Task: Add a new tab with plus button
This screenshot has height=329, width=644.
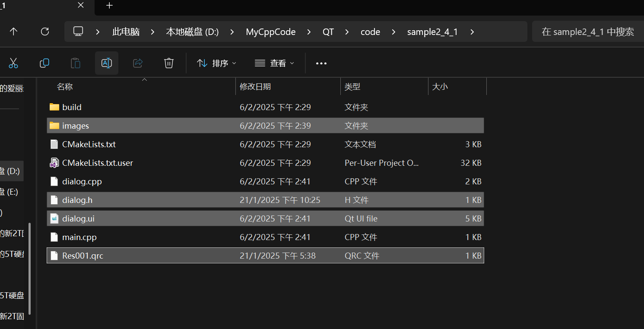Action: (x=109, y=5)
